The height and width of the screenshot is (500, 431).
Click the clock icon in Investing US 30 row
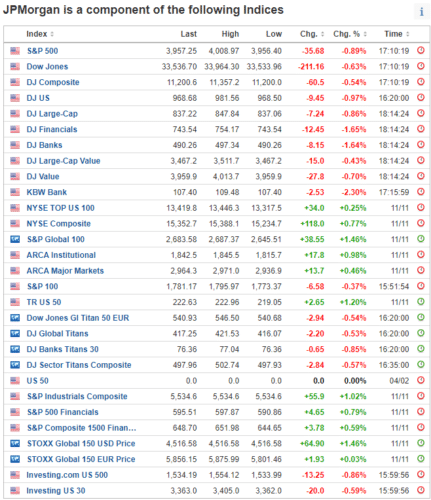click(x=421, y=490)
